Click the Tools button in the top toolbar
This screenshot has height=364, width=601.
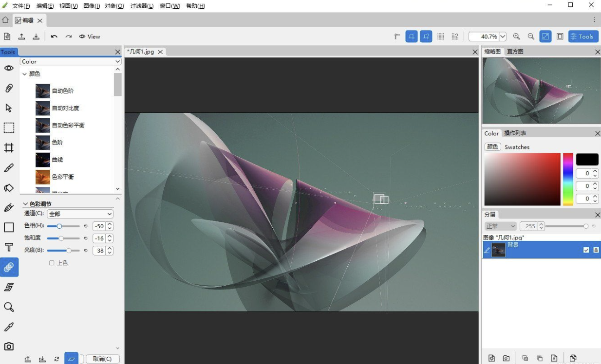click(x=583, y=36)
